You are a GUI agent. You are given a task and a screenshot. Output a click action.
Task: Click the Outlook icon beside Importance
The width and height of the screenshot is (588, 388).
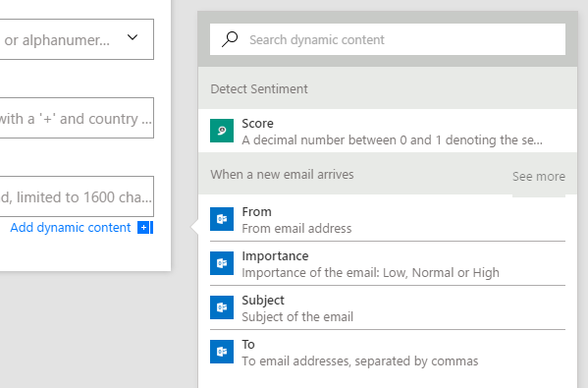click(222, 263)
